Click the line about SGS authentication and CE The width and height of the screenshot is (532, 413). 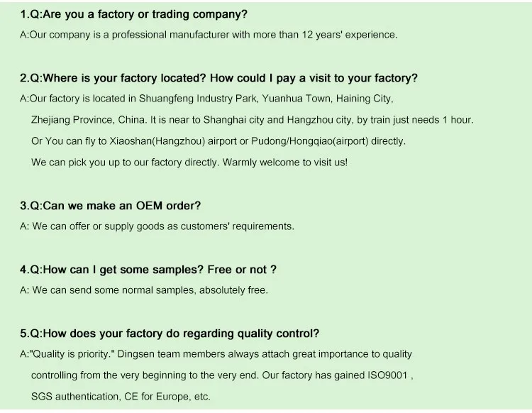[121, 397]
